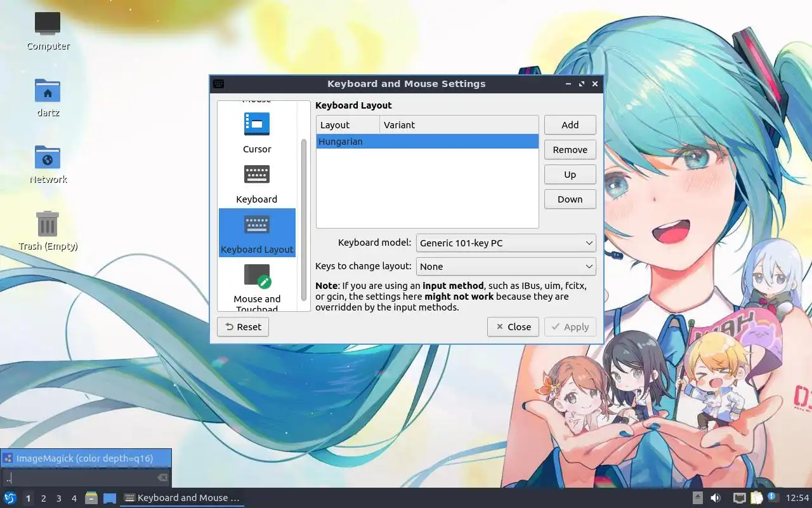
Task: Switch to workspace 2
Action: (44, 498)
